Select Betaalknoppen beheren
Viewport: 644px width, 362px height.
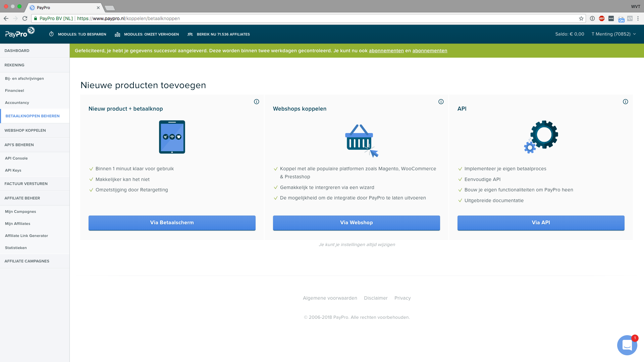tap(35, 116)
